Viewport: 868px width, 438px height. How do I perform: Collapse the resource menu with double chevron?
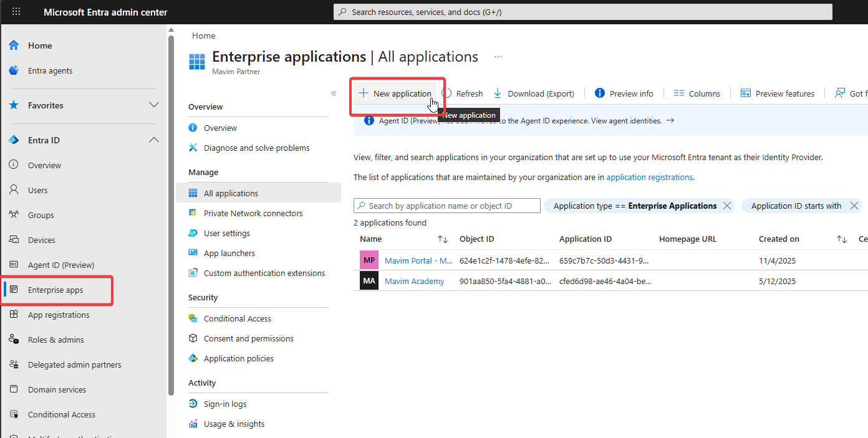pos(334,93)
